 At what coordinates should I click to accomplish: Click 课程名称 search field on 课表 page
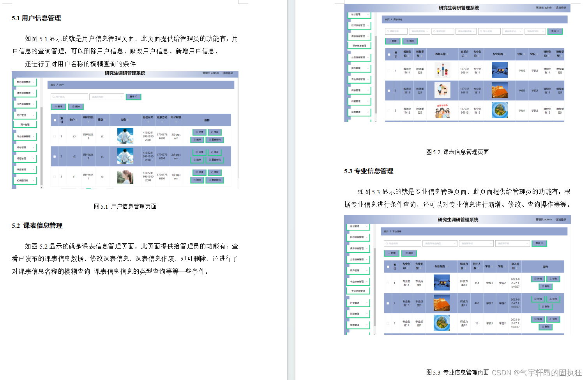396,31
